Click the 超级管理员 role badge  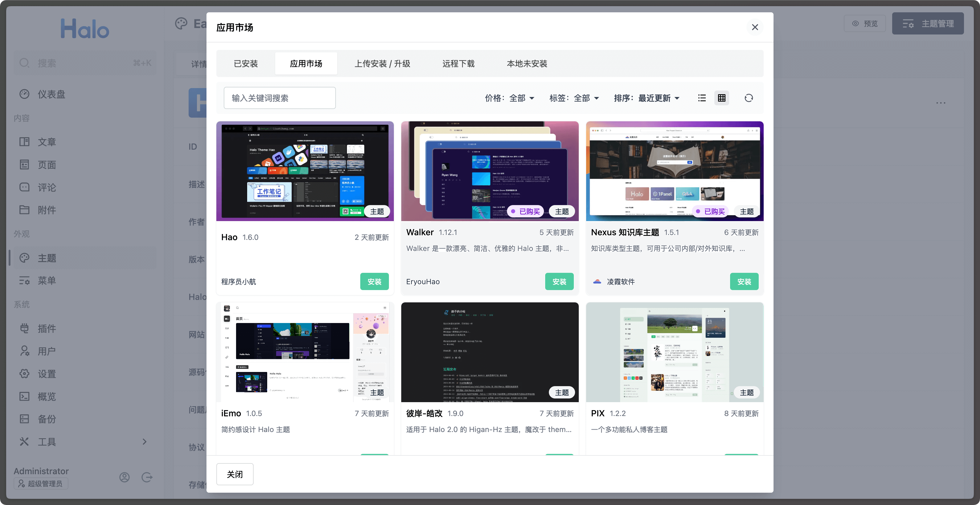click(41, 483)
